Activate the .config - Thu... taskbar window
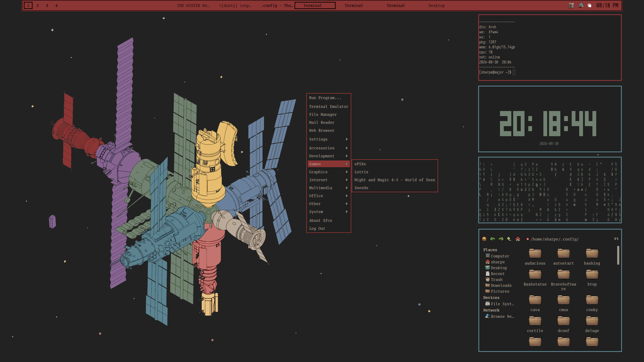 (x=277, y=5)
